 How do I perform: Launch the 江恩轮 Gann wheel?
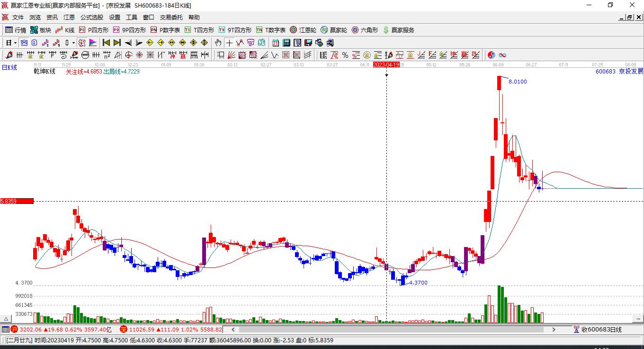(x=303, y=30)
